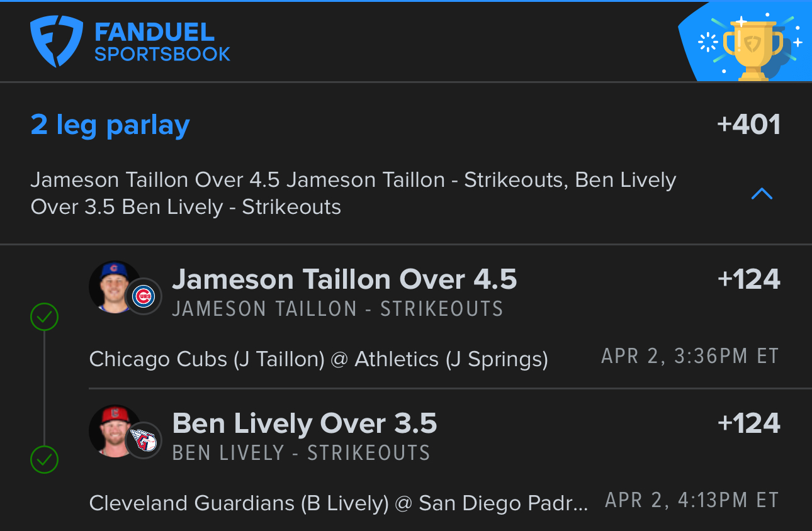
Task: Click the Chicago Cubs team logo badge
Action: [144, 296]
